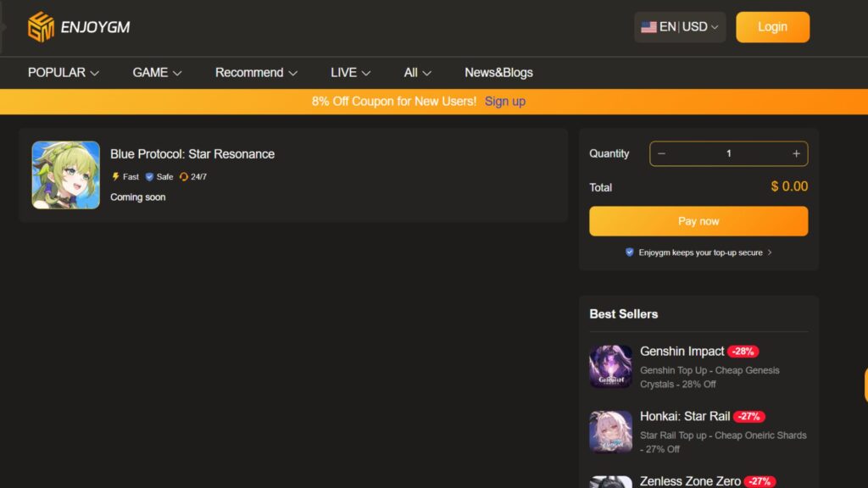
Task: Open the Recommend menu
Action: (x=256, y=73)
